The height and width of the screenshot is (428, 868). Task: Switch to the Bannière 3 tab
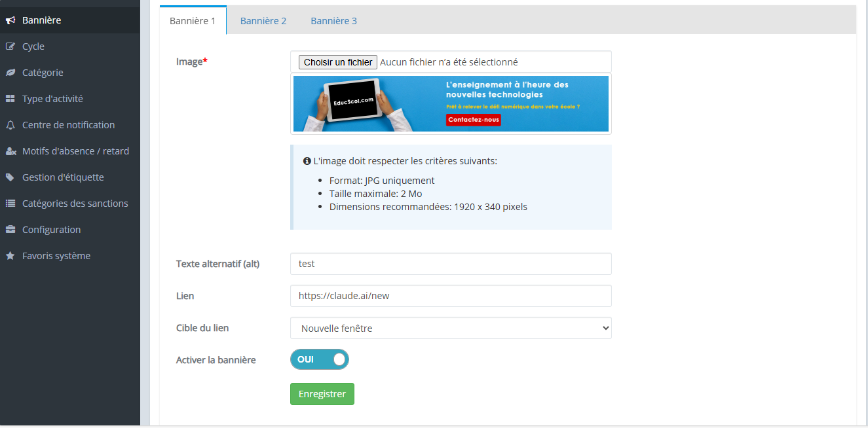(333, 21)
